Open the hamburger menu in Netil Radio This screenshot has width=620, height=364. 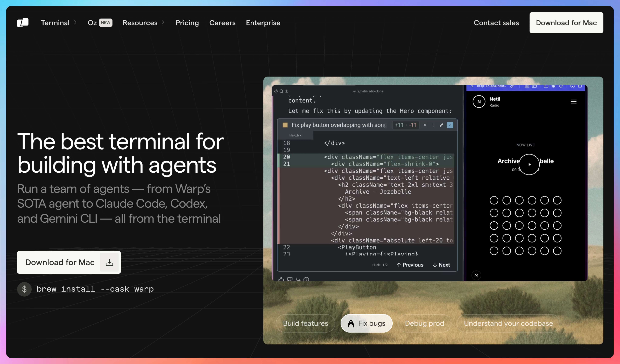[573, 102]
